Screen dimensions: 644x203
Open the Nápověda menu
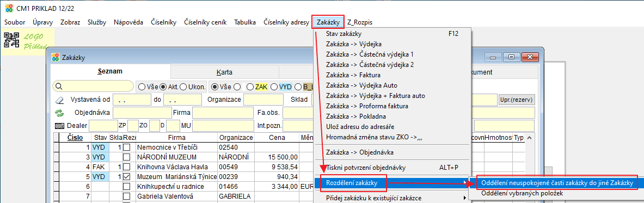[128, 22]
